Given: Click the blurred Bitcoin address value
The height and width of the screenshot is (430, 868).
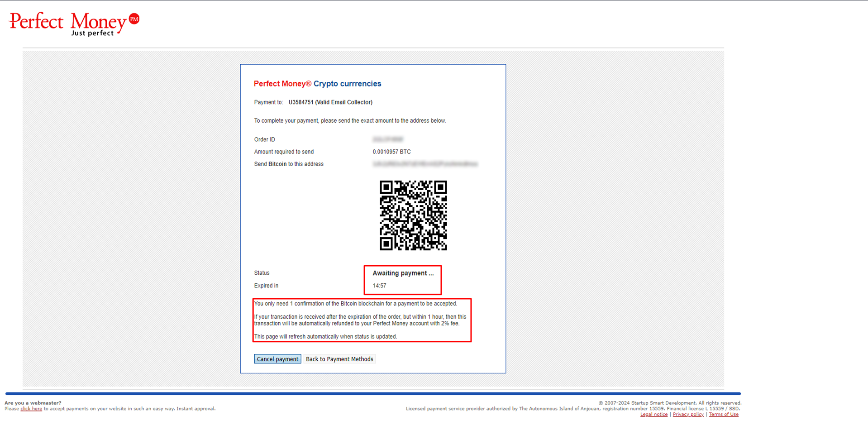Looking at the screenshot, I should [425, 164].
